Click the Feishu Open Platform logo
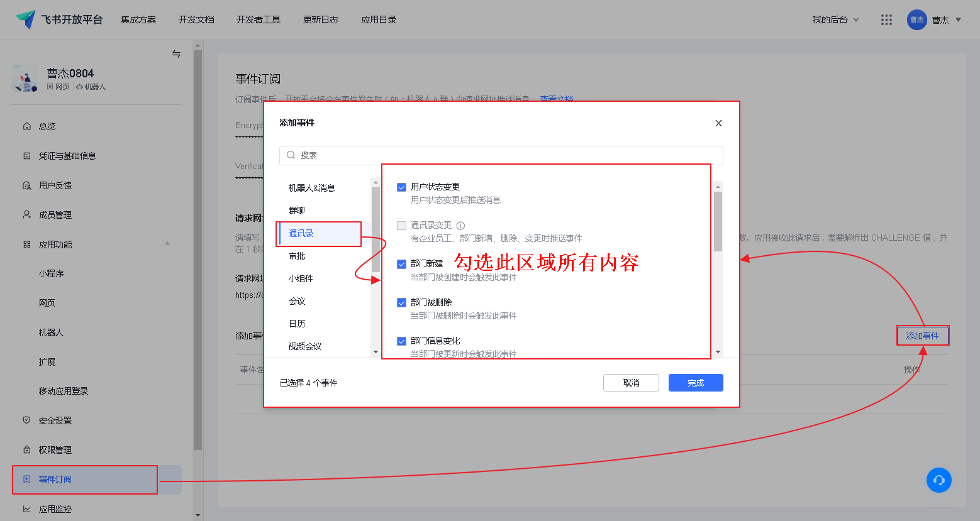 (x=26, y=19)
